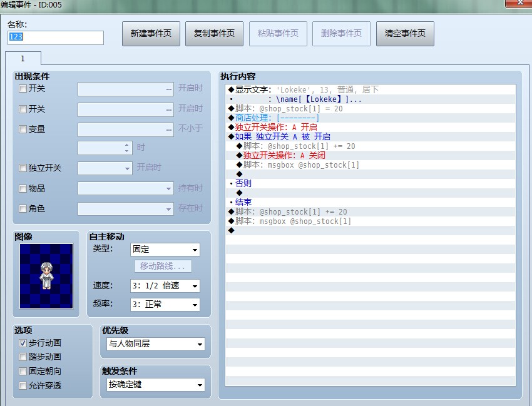Image resolution: width=532 pixels, height=406 pixels.
Task: Select the 结束 branch line
Action: [371, 202]
